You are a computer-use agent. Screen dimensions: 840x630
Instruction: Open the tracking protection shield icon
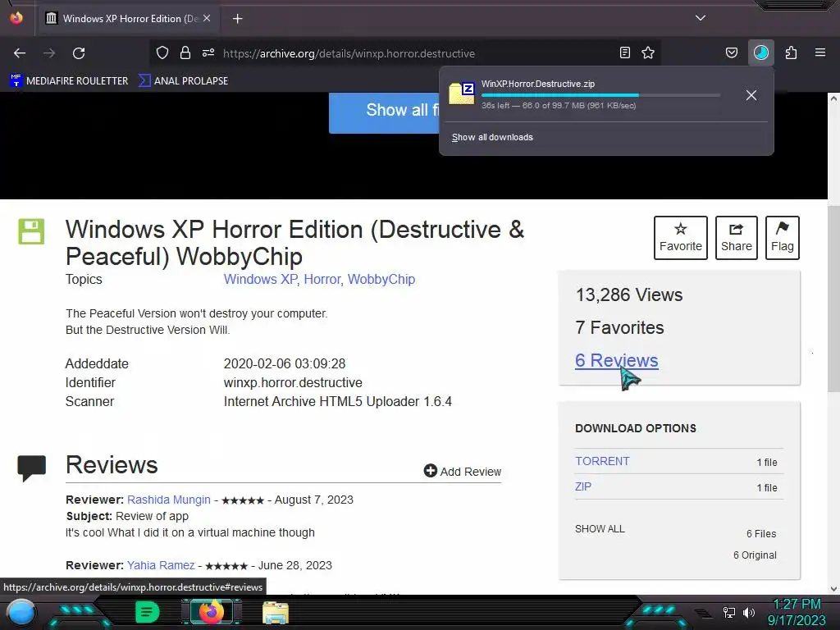coord(162,52)
